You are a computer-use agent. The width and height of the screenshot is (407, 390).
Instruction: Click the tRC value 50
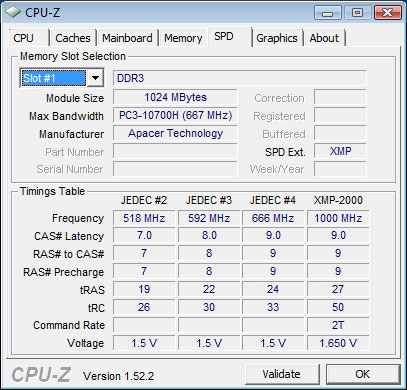click(338, 307)
